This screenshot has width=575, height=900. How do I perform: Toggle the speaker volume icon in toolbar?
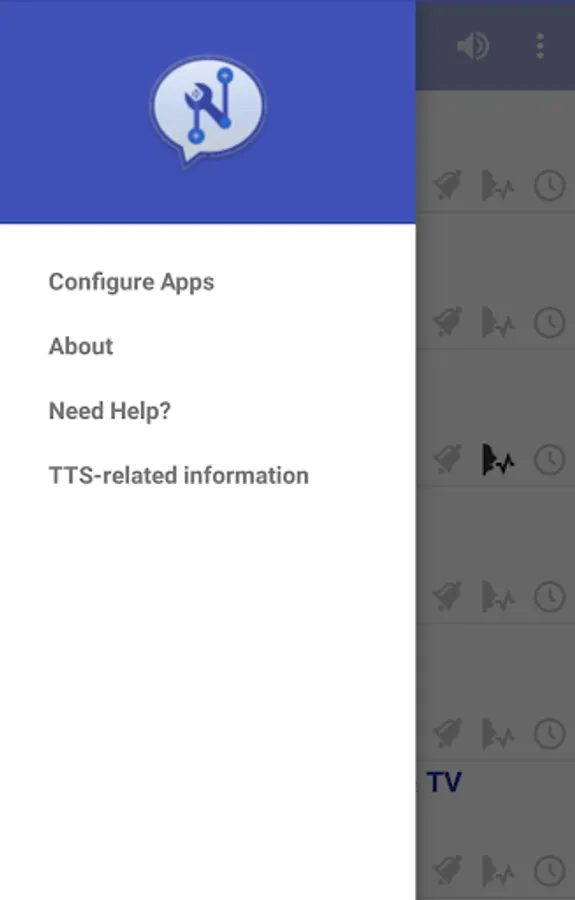click(473, 46)
